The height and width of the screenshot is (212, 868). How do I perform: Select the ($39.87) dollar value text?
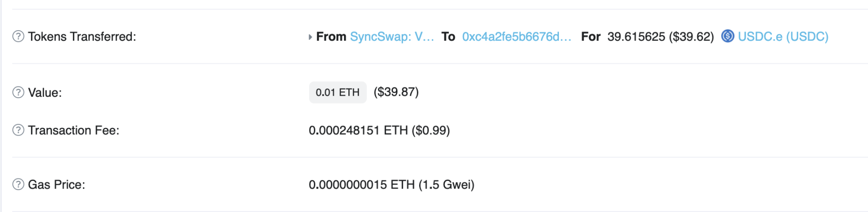point(396,92)
